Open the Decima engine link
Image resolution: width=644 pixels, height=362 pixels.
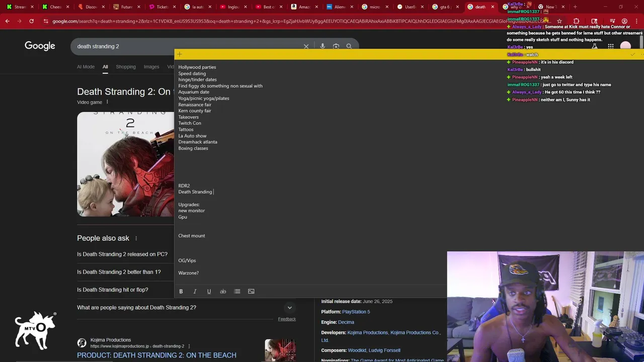point(346,322)
